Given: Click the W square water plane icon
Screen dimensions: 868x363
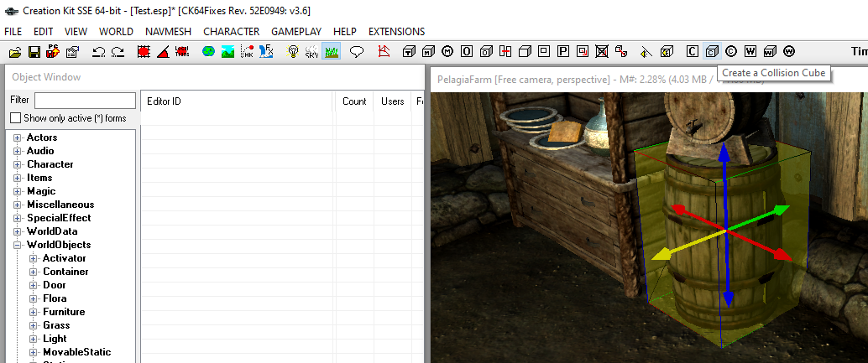Looking at the screenshot, I should pyautogui.click(x=750, y=52).
